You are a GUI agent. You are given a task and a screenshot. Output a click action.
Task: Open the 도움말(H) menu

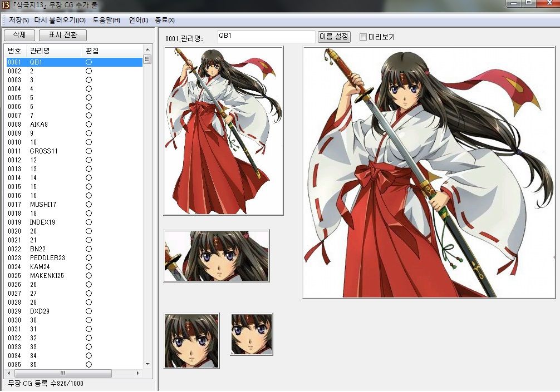click(106, 21)
